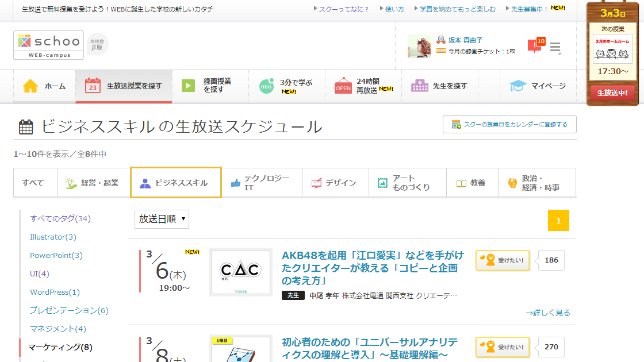Select 政治・経済・時事 category filter
This screenshot has width=644, height=362.
[536, 183]
